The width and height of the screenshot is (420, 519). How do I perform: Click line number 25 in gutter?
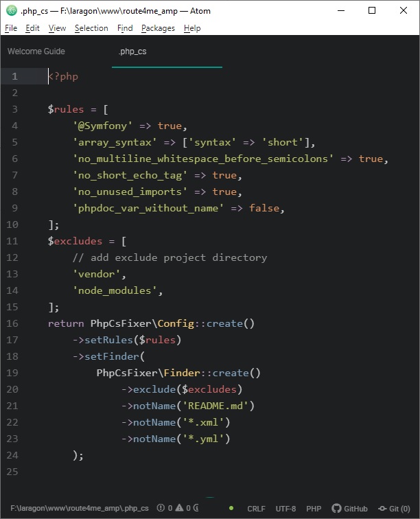point(12,472)
